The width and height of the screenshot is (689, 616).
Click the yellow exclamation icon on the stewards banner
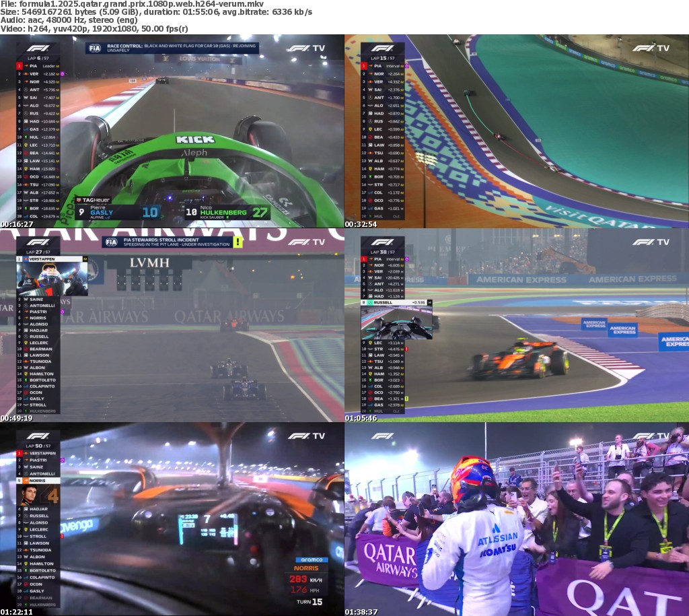[x=238, y=242]
